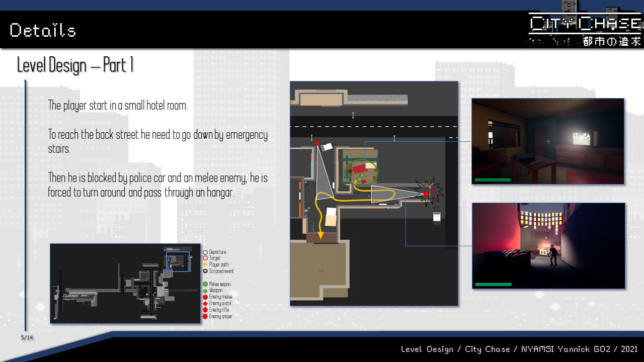
Task: Click the green health bar in hotel screenshot
Action: point(493,179)
